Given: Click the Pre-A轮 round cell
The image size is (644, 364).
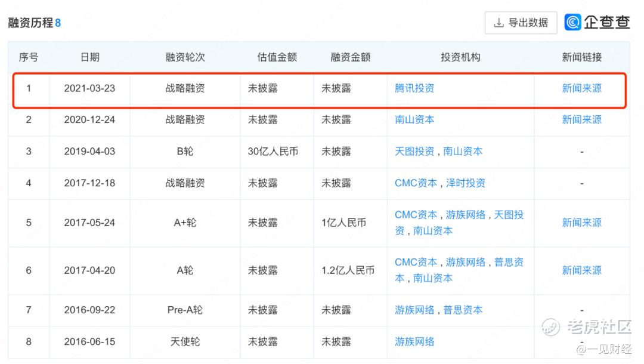Looking at the screenshot, I should [x=185, y=310].
